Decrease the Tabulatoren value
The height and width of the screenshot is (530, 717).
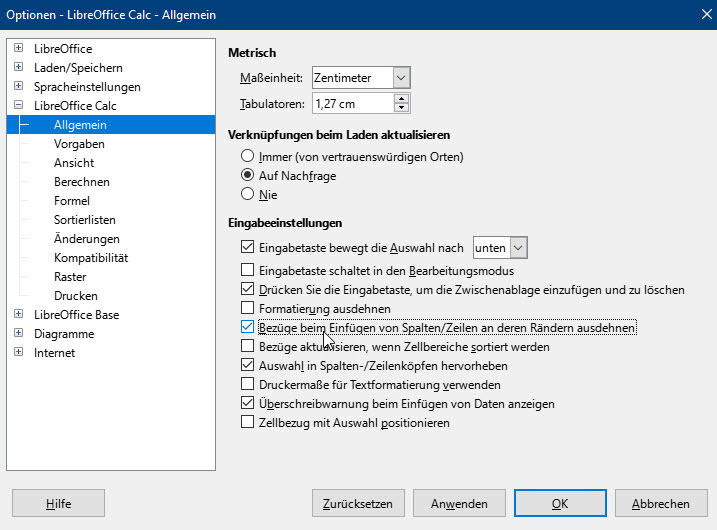coord(401,108)
